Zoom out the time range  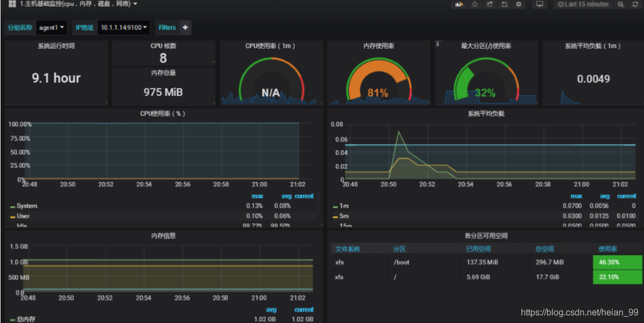click(x=621, y=4)
